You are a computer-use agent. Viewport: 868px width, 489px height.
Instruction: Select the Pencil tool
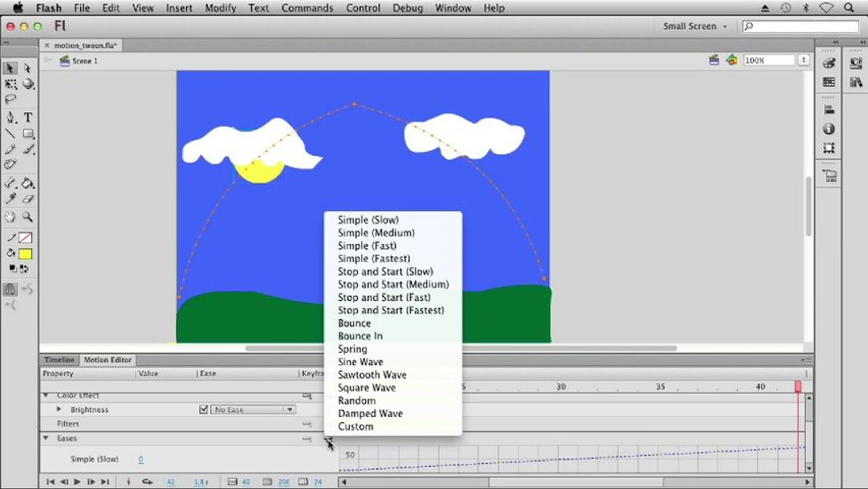coord(10,149)
